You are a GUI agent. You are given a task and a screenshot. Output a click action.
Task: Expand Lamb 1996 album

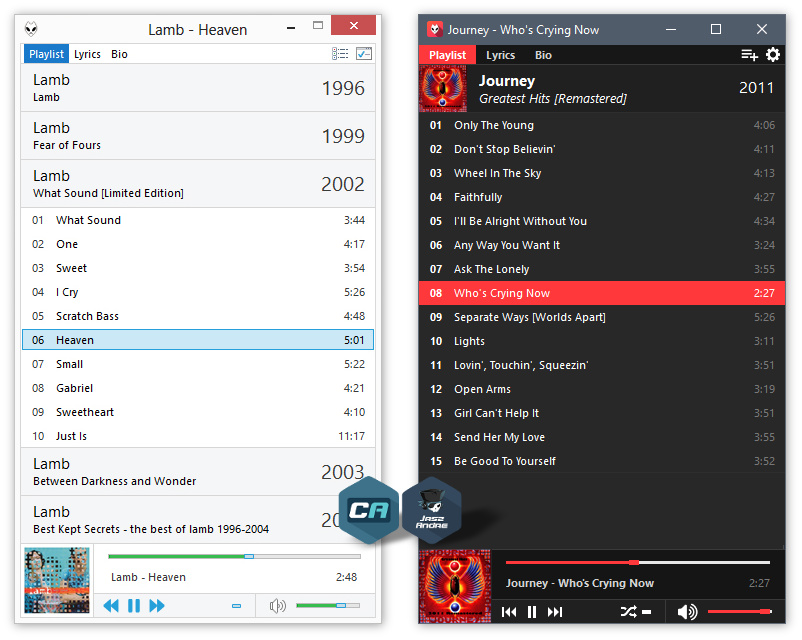tap(198, 88)
